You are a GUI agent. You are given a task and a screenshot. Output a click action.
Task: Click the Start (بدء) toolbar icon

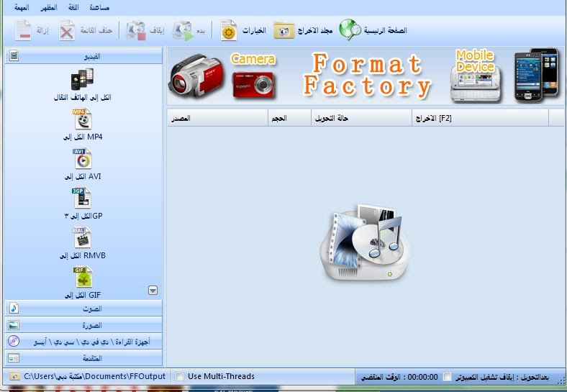pyautogui.click(x=183, y=30)
